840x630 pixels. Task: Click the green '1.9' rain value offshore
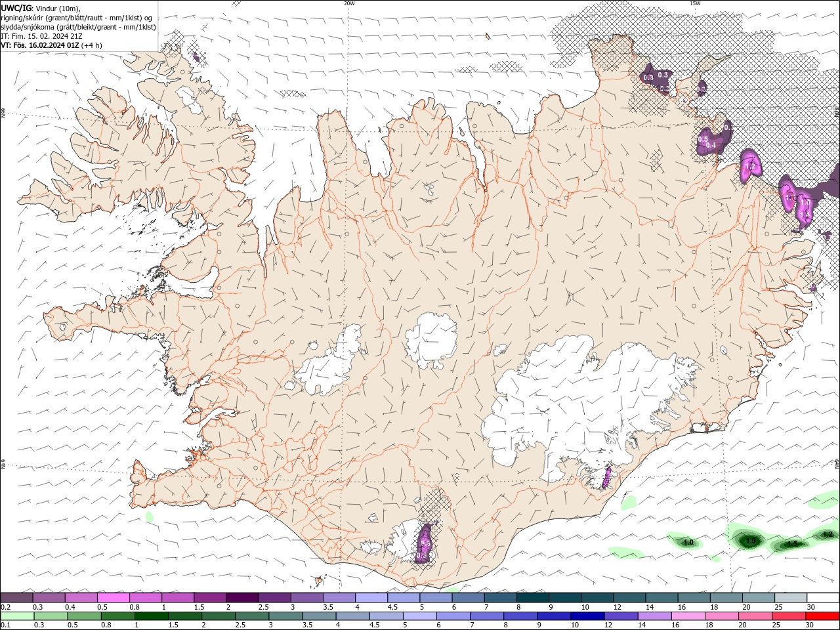click(x=751, y=541)
